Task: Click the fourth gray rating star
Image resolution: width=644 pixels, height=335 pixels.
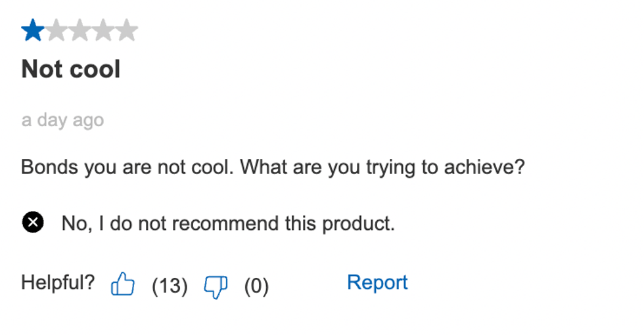Action: pos(103,30)
